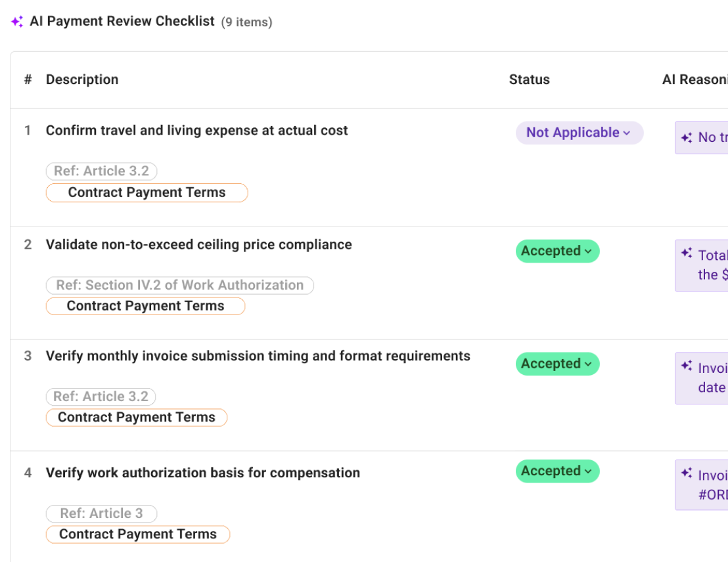Click the AI sparkle icon beside 'Total' reasoning
728x562 pixels.
pyautogui.click(x=687, y=252)
